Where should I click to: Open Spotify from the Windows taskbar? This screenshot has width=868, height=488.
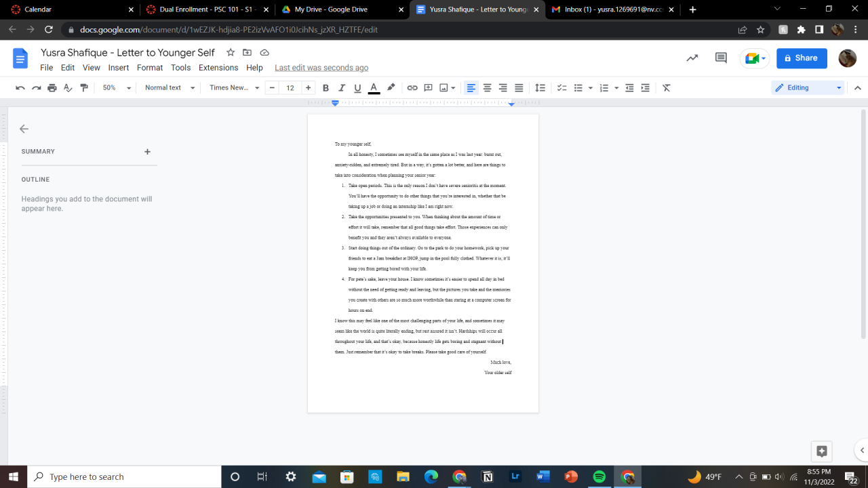[599, 476]
